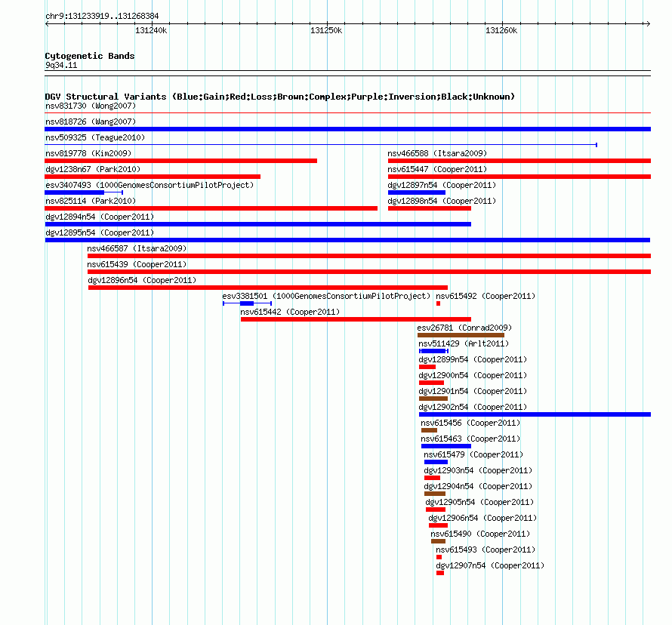The width and height of the screenshot is (672, 625).
Task: Click nsv615479 (Cooper2011) label
Action: point(473,454)
